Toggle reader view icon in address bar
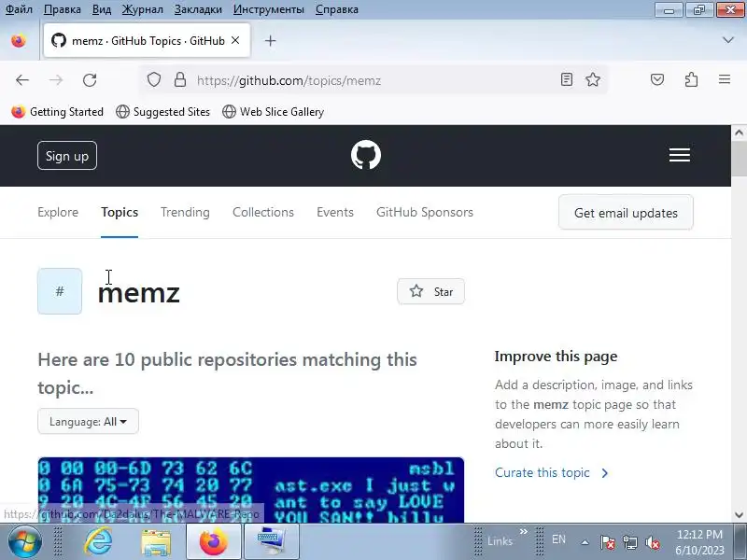This screenshot has height=560, width=747. click(566, 79)
